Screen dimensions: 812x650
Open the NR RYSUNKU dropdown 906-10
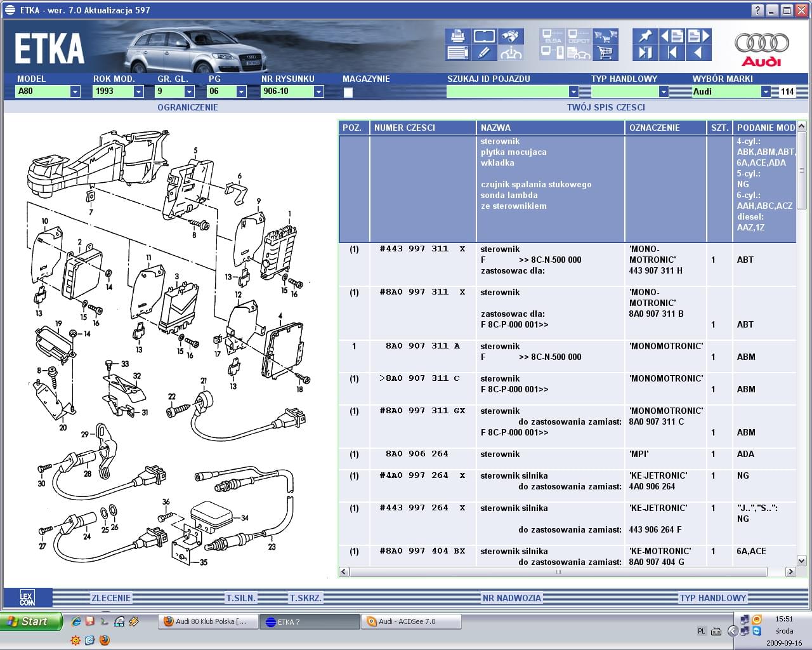[318, 91]
